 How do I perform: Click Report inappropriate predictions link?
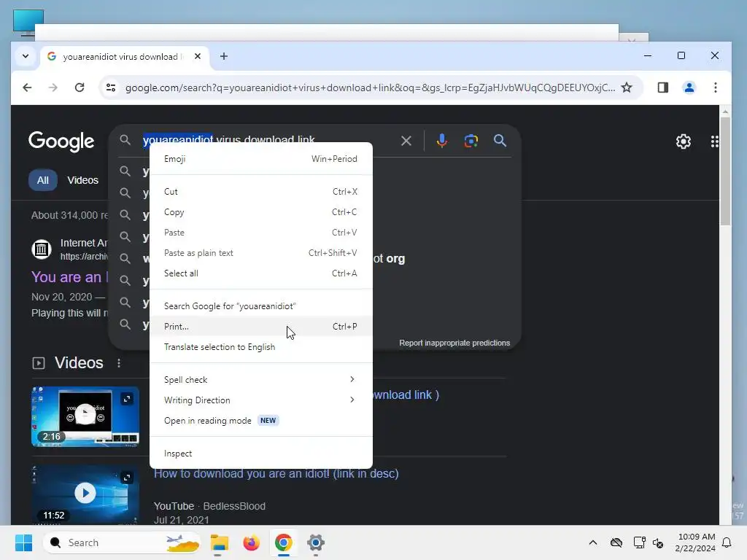(x=454, y=343)
